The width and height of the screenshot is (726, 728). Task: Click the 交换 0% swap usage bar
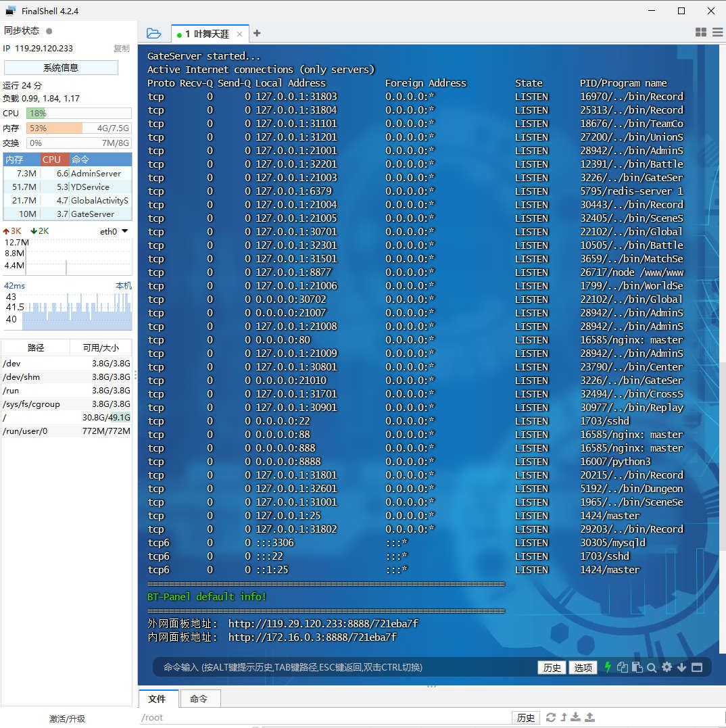pyautogui.click(x=79, y=143)
